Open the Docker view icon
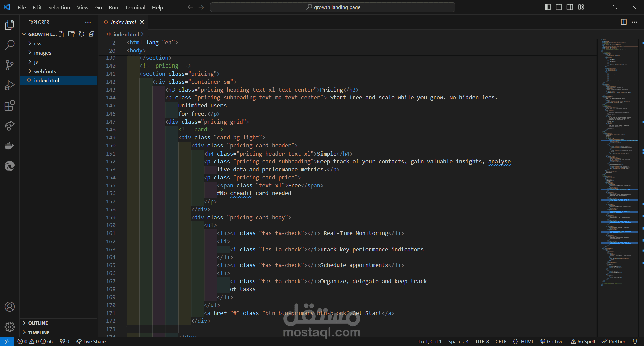This screenshot has width=644, height=346. coord(10,146)
